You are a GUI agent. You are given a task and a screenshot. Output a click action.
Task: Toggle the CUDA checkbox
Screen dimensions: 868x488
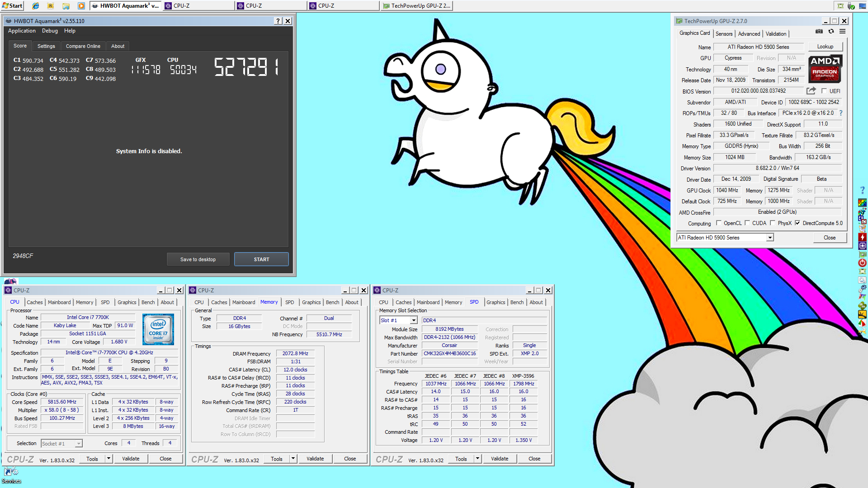(x=747, y=223)
